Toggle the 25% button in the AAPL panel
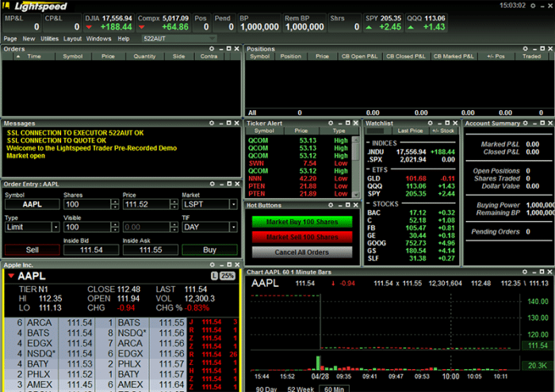This screenshot has height=392, width=555. pyautogui.click(x=228, y=276)
